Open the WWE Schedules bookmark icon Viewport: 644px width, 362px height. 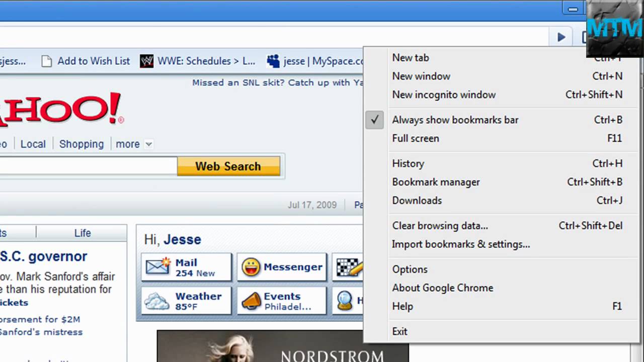click(146, 61)
